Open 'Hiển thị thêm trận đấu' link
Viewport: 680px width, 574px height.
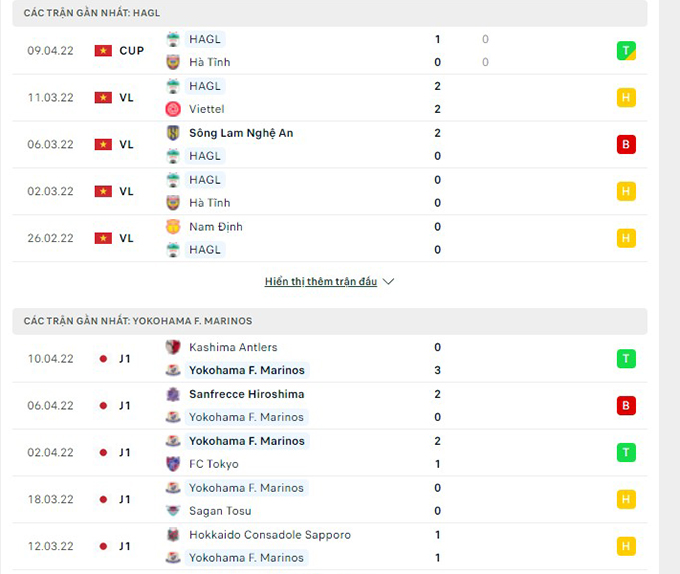(x=321, y=281)
